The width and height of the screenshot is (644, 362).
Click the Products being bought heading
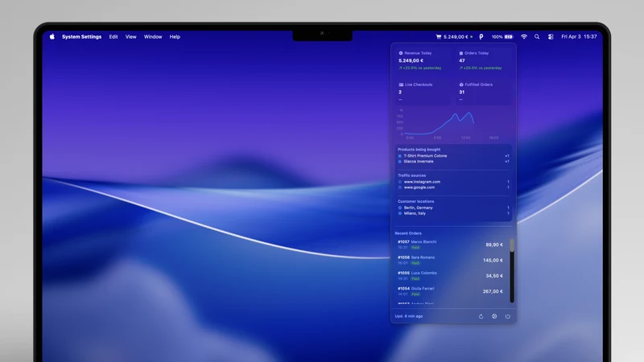[x=419, y=150]
